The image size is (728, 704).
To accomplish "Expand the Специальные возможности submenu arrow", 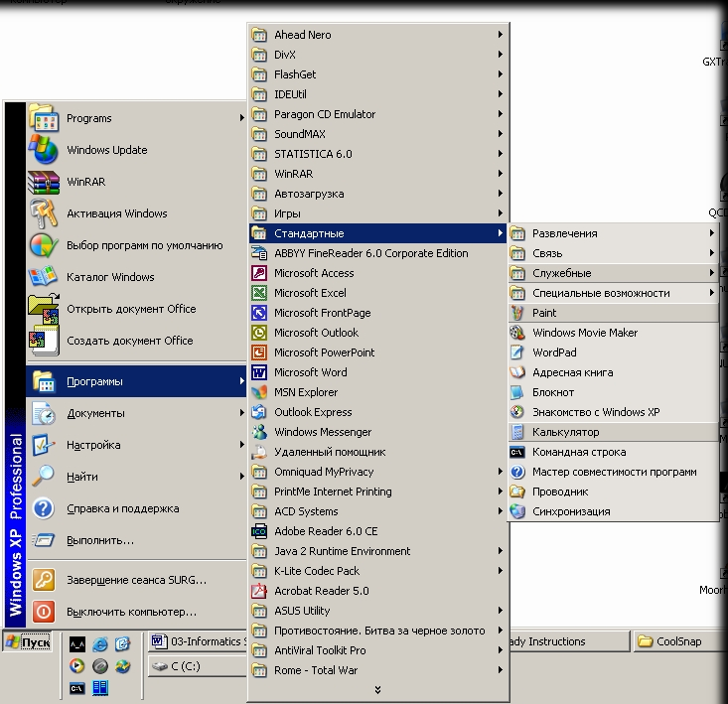I will (712, 293).
